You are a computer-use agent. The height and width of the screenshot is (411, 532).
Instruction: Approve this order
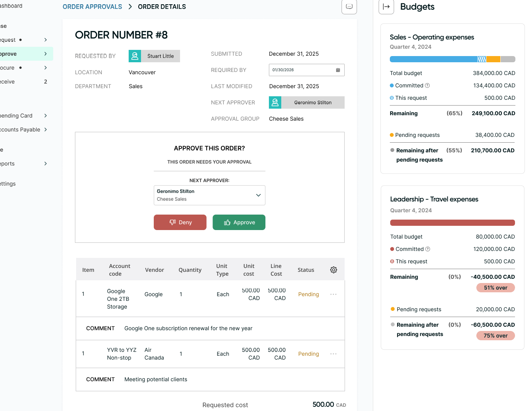[x=239, y=222]
